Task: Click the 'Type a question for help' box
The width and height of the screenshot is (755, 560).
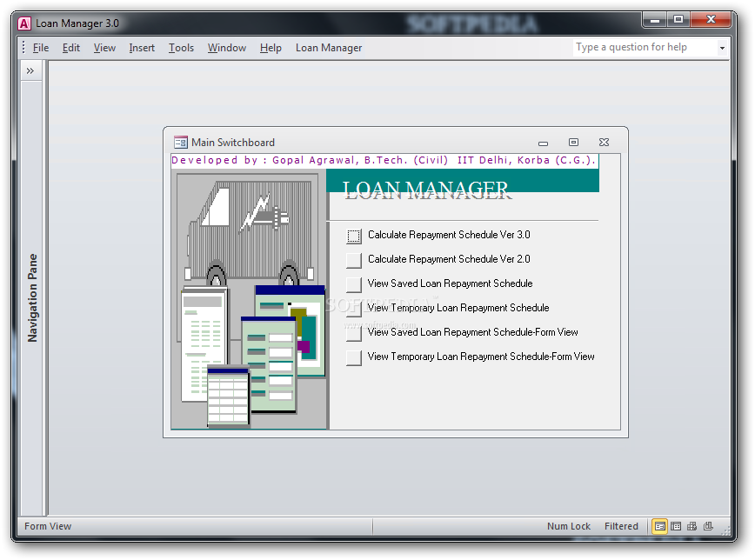Action: tap(645, 47)
